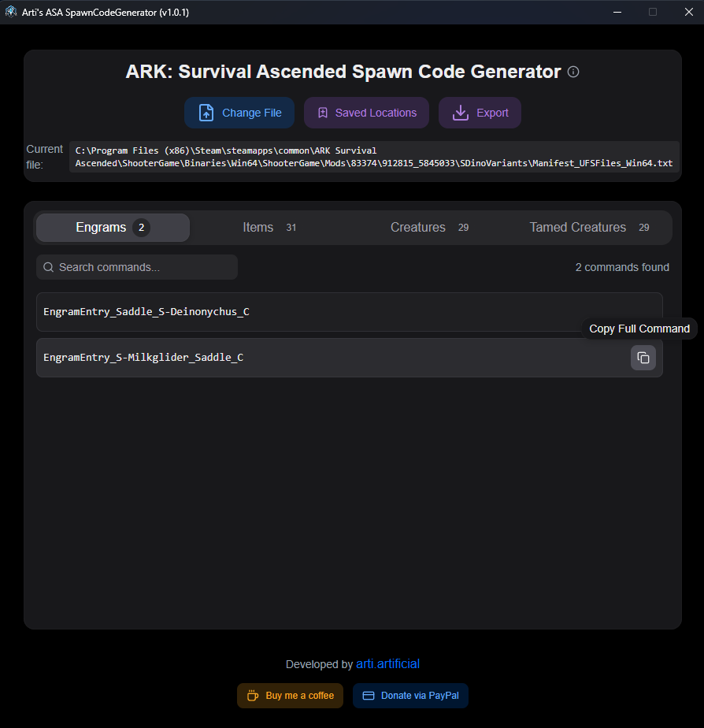
Task: Minimize the SpawnCodeGenerator window
Action: (x=617, y=12)
